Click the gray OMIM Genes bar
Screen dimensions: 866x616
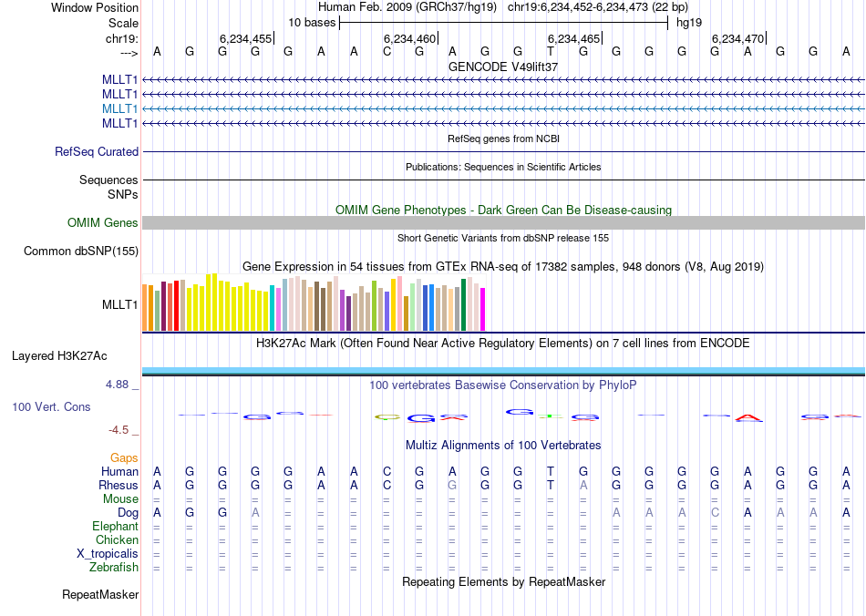pos(503,223)
